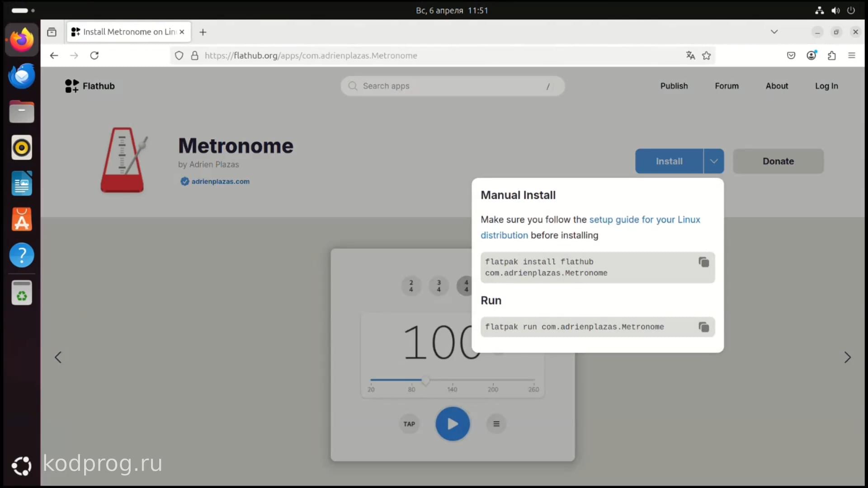
Task: Open the system volume indicator
Action: pyautogui.click(x=835, y=10)
